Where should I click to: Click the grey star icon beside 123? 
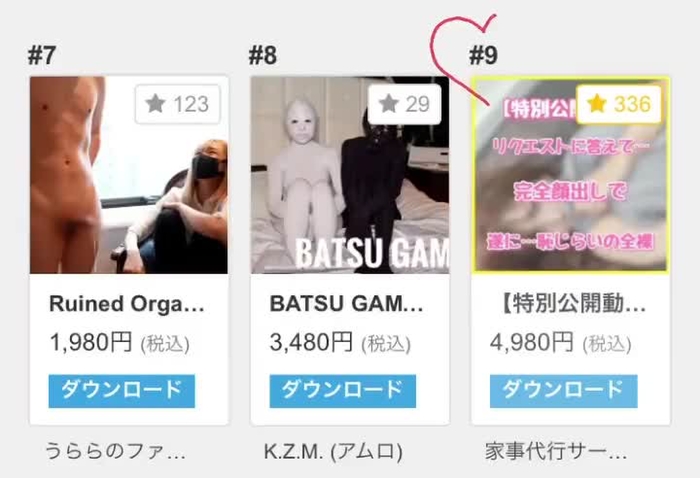click(155, 104)
